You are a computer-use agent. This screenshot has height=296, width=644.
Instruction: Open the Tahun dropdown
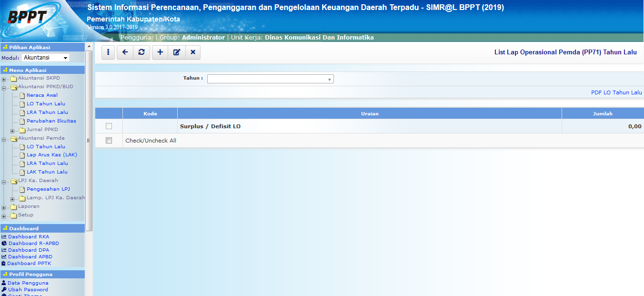(270, 79)
